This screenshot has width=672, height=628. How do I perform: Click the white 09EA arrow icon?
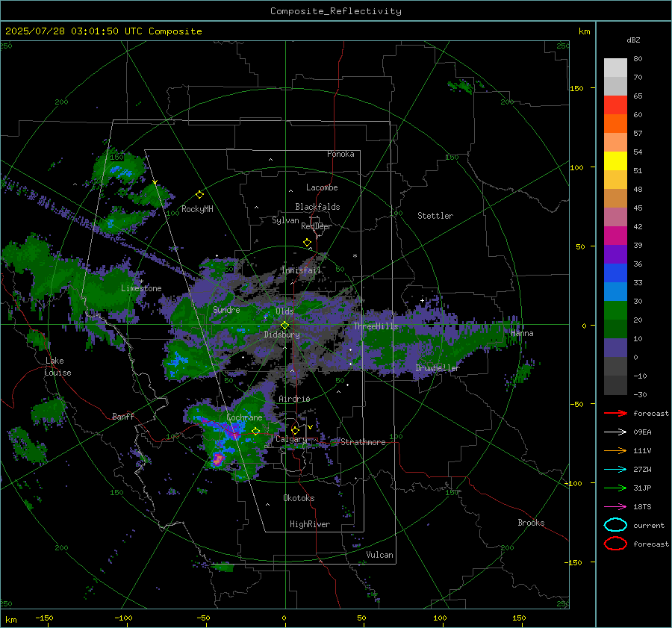[x=615, y=432]
